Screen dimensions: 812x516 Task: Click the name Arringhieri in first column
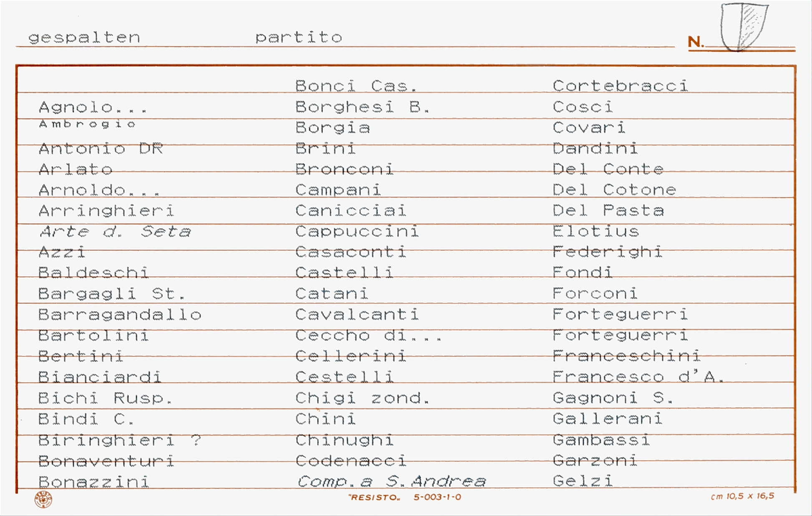(x=106, y=211)
